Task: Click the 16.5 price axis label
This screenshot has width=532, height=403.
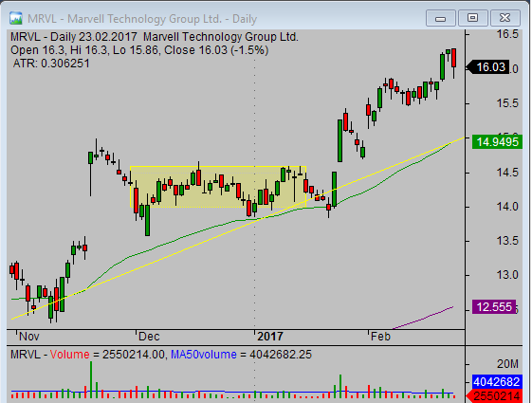Action: 507,34
